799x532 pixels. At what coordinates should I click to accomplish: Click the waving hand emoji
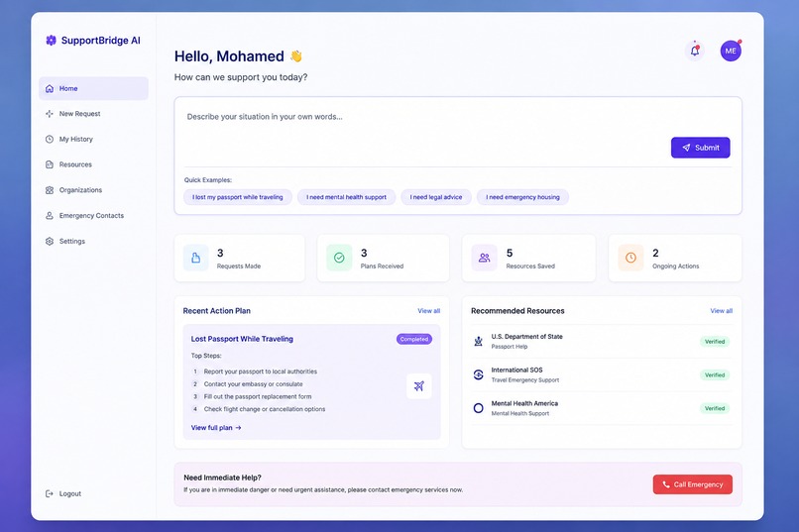tap(296, 56)
